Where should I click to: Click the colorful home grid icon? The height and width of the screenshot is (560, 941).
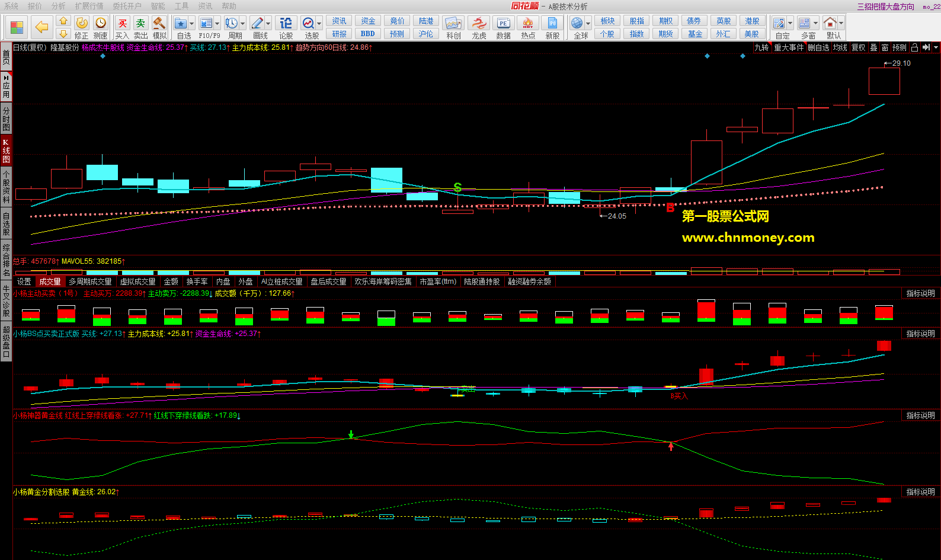(17, 27)
